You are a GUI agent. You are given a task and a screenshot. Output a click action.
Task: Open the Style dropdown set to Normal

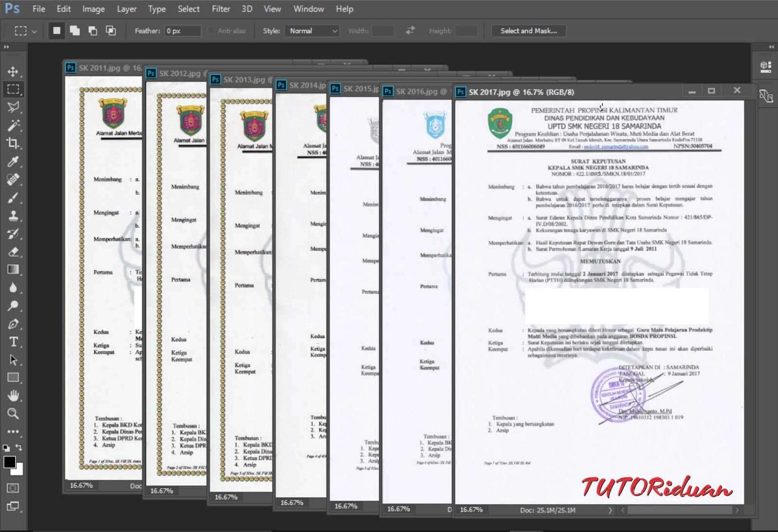coord(312,31)
